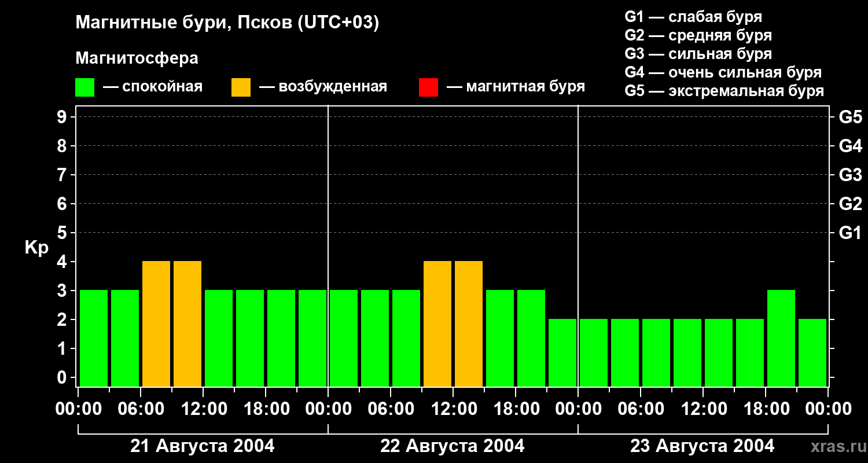Click the 'G3 — сильная буря' legend line
The image size is (868, 463).
(x=698, y=54)
